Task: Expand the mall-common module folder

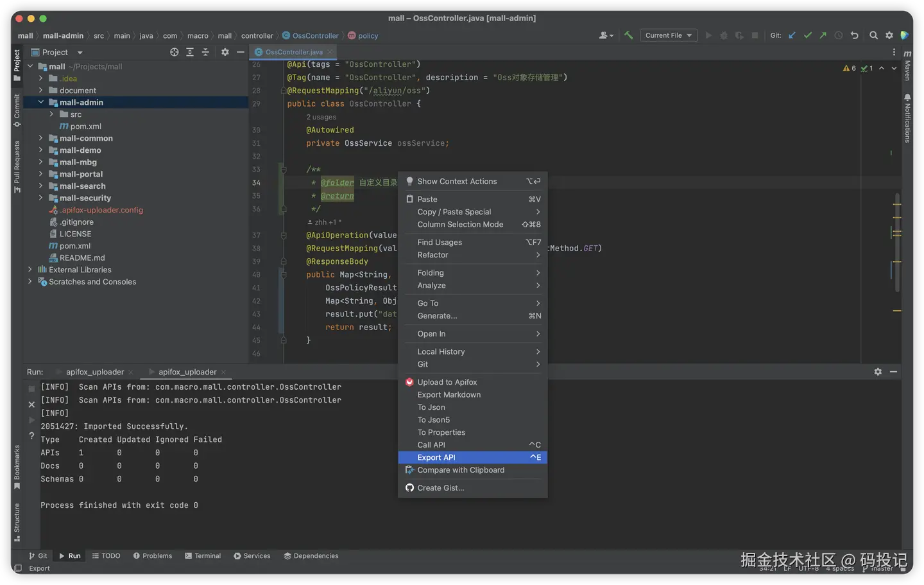Action: tap(40, 138)
